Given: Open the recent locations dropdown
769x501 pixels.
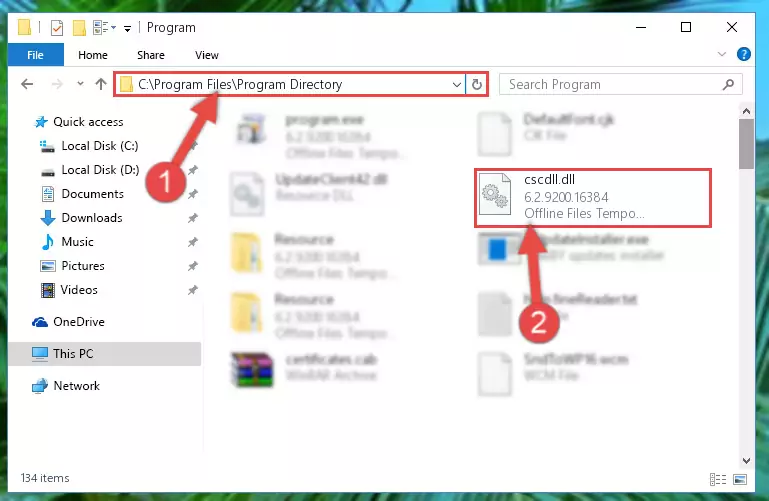Looking at the screenshot, I should click(80, 84).
